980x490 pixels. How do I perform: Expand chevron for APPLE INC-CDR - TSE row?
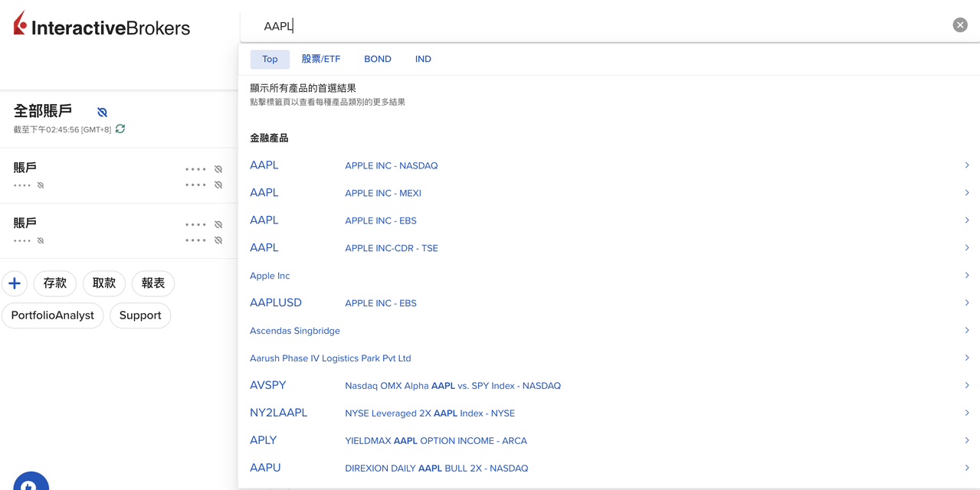tap(967, 248)
